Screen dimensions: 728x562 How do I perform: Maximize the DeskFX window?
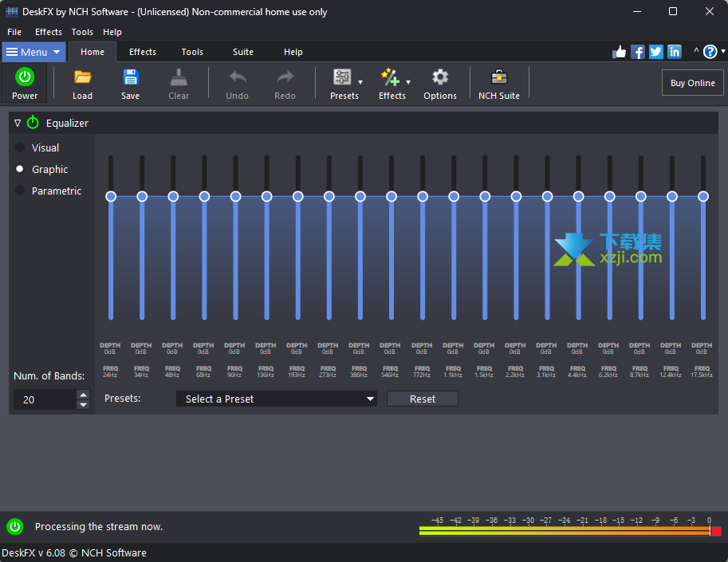[x=673, y=12]
